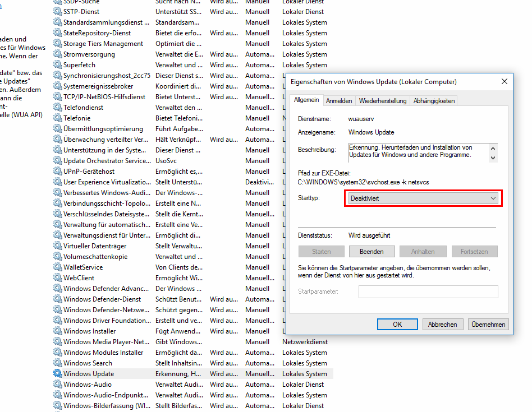Click the gear icon next to Telefondienst
This screenshot has width=532, height=412.
(x=58, y=108)
